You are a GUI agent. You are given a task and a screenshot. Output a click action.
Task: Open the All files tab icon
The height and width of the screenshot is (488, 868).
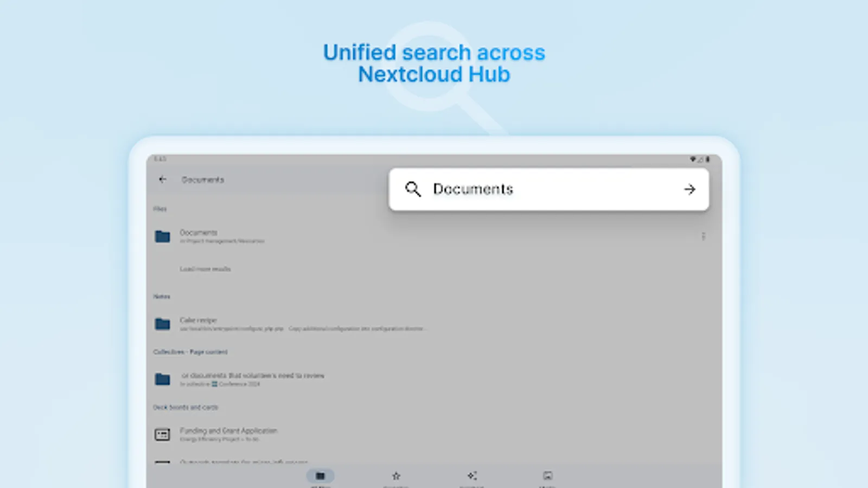pyautogui.click(x=320, y=476)
